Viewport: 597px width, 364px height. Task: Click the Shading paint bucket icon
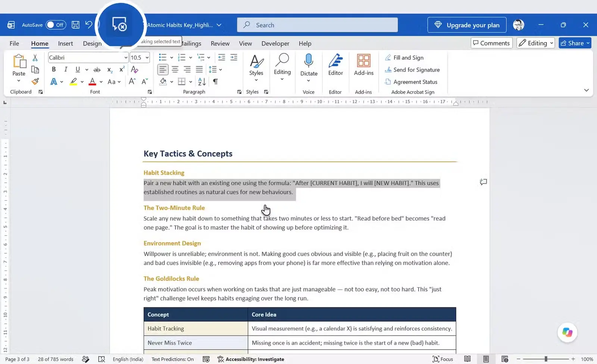[x=163, y=81]
